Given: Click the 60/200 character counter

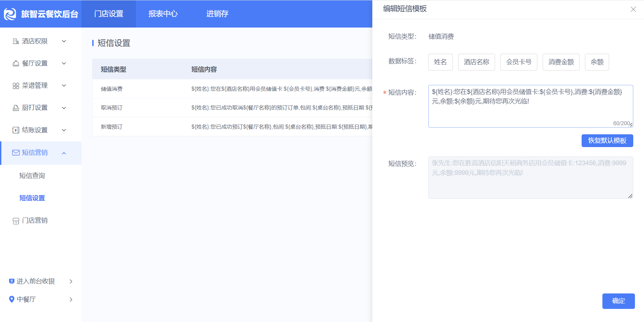Looking at the screenshot, I should click(x=622, y=123).
